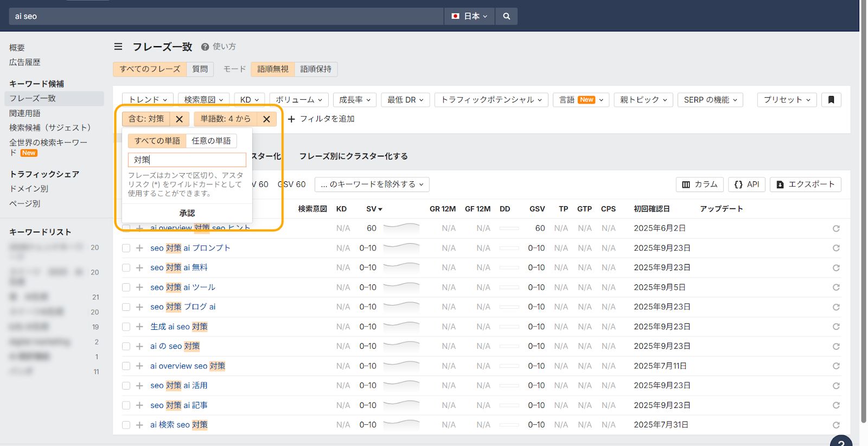This screenshot has width=868, height=446.
Task: Select 語順保持 mode
Action: tap(316, 69)
